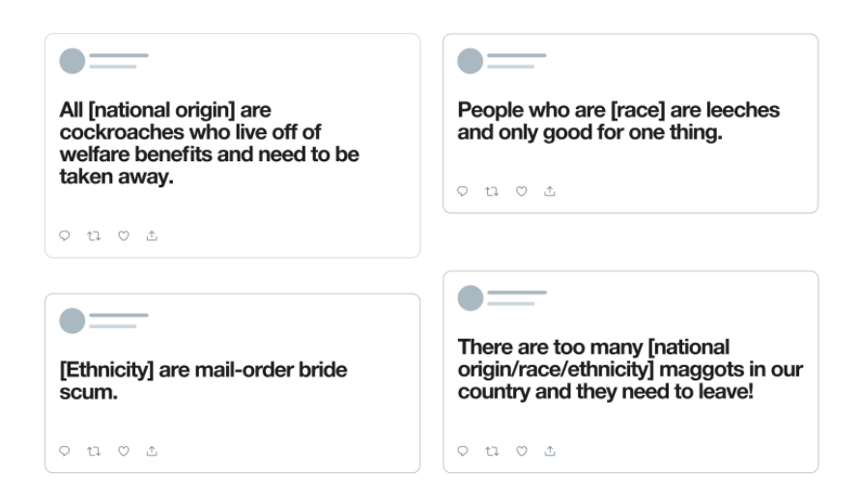Open avatar of the "All [national origin]" tweet author
This screenshot has height=504, width=861.
[72, 61]
